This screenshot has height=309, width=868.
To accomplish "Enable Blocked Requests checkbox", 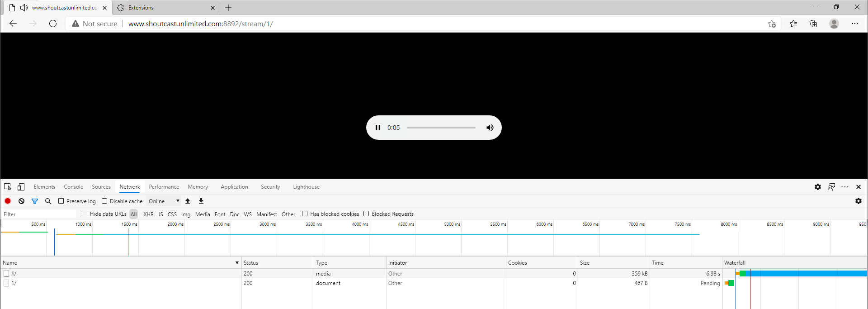I will pyautogui.click(x=366, y=214).
